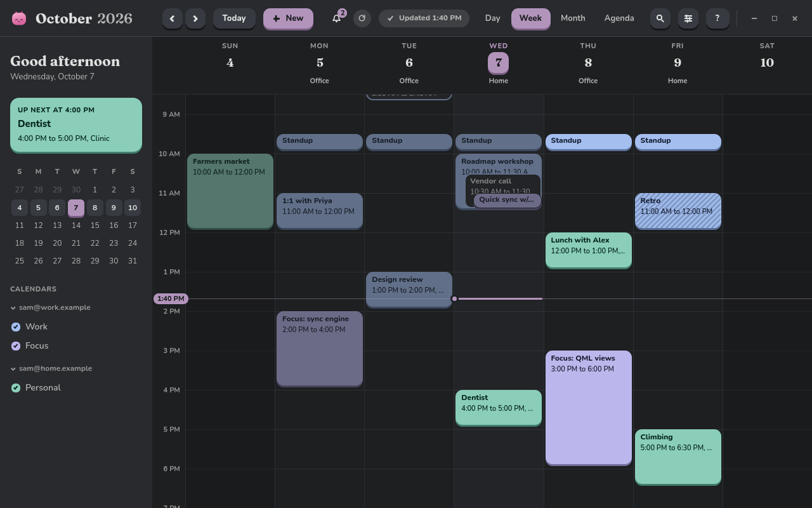Open the Design review event
This screenshot has width=812, height=508.
click(409, 289)
